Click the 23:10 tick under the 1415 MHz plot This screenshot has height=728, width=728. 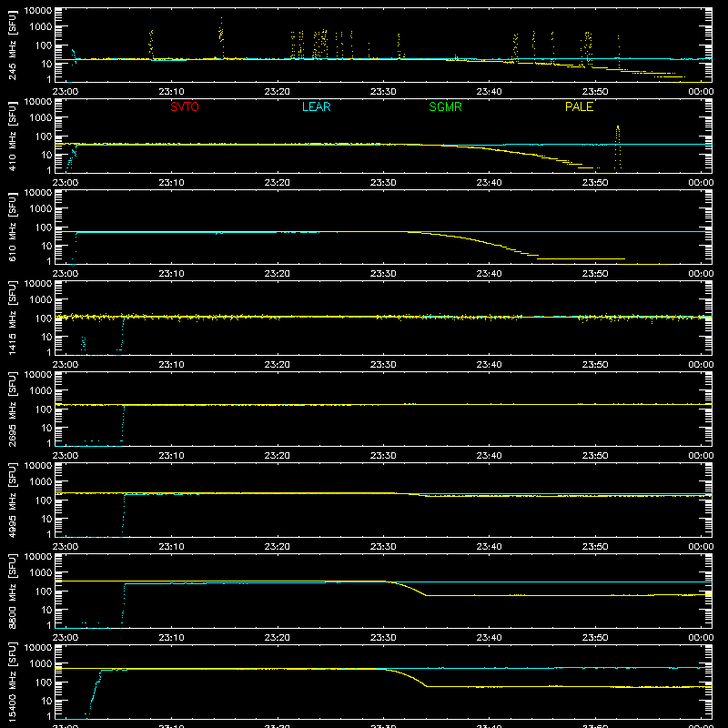pos(171,365)
